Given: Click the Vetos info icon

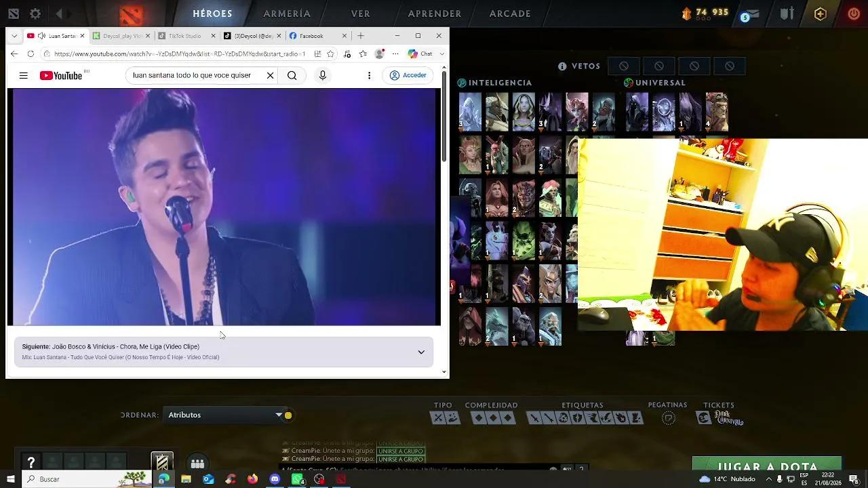Looking at the screenshot, I should coord(562,66).
